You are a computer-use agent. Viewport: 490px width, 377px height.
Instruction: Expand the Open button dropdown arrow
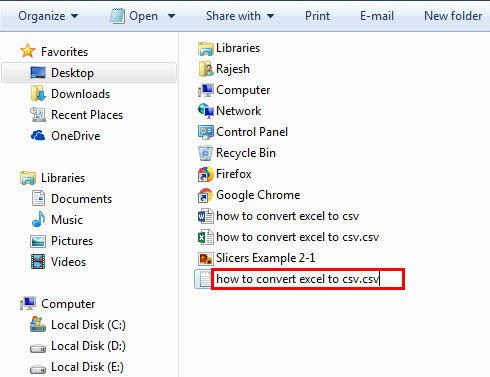coord(171,16)
